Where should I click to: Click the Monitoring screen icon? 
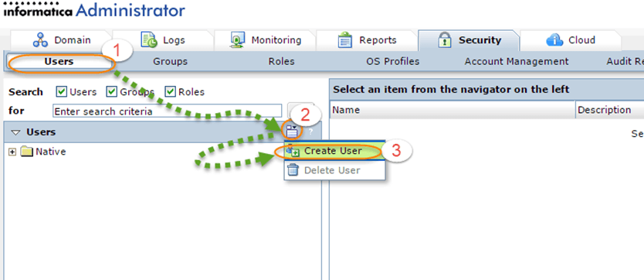[237, 40]
